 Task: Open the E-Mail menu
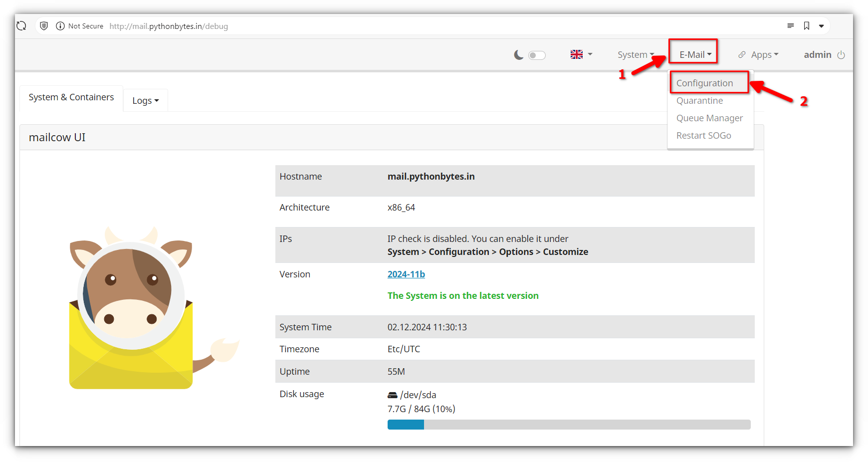(x=693, y=54)
